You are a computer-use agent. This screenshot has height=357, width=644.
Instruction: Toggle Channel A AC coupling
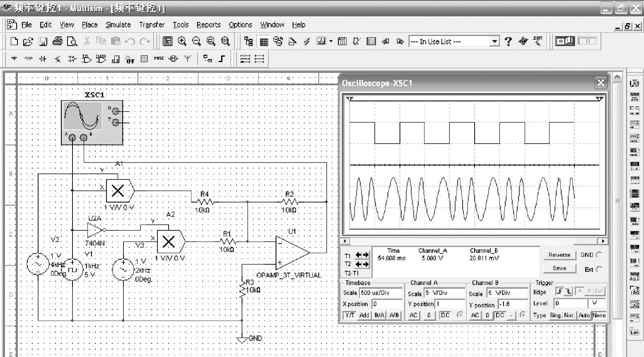[x=413, y=315]
